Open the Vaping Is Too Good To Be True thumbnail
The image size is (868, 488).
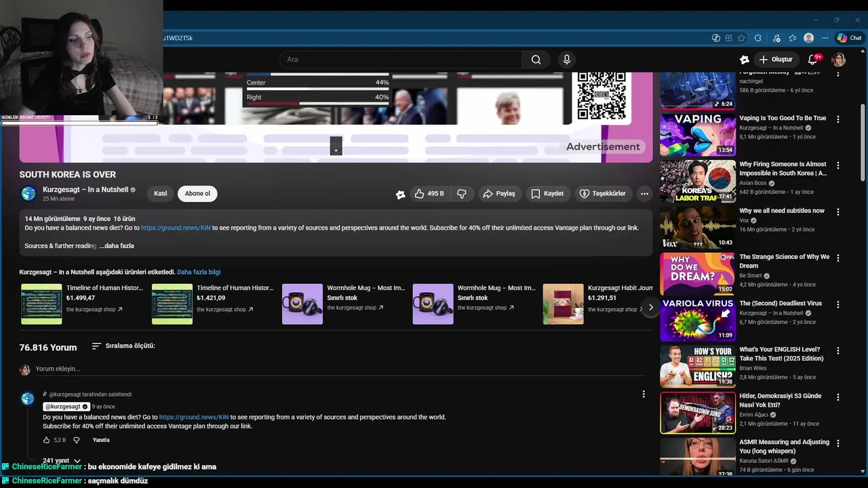pos(698,135)
